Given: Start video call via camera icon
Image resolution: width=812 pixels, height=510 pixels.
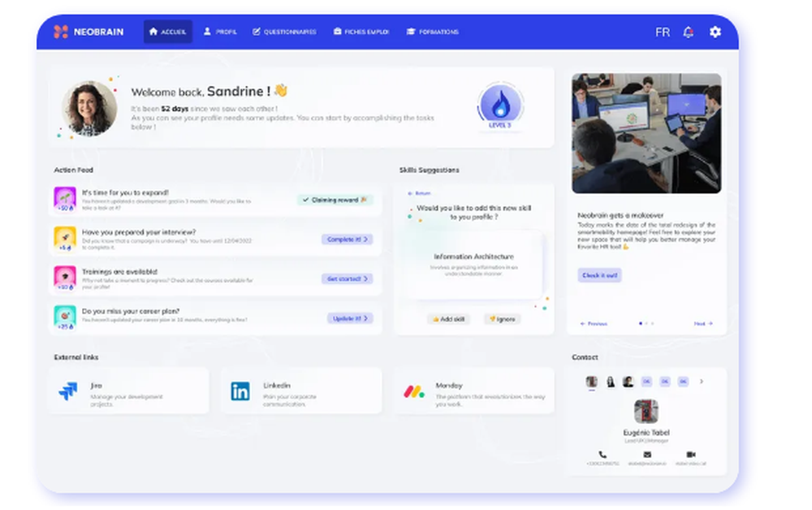Looking at the screenshot, I should coord(691,455).
